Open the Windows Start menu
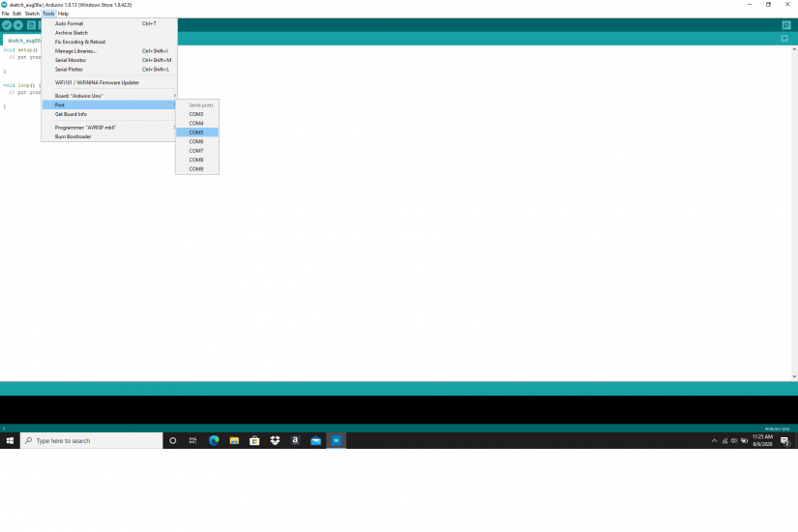 pyautogui.click(x=10, y=440)
